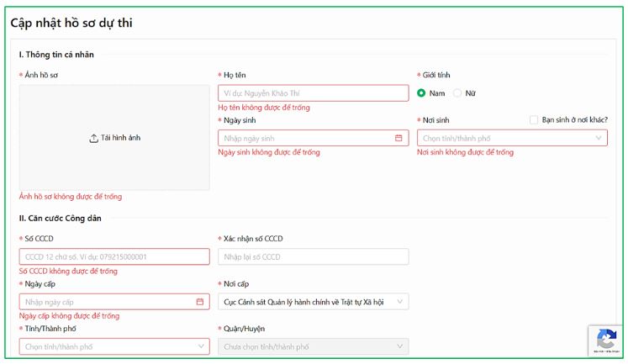This screenshot has height=364, width=628.
Task: Click the 'Họ tên không được để trống' error text
Action: pyautogui.click(x=264, y=108)
